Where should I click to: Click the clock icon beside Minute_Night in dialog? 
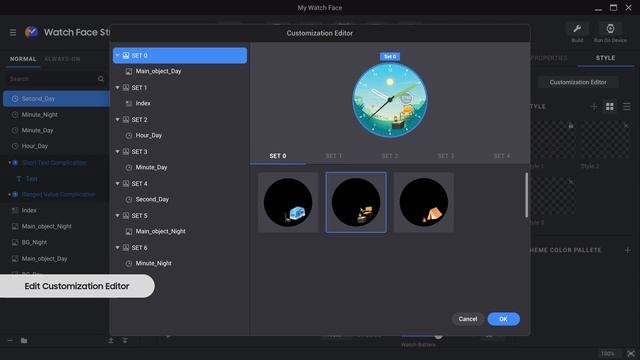pos(129,264)
